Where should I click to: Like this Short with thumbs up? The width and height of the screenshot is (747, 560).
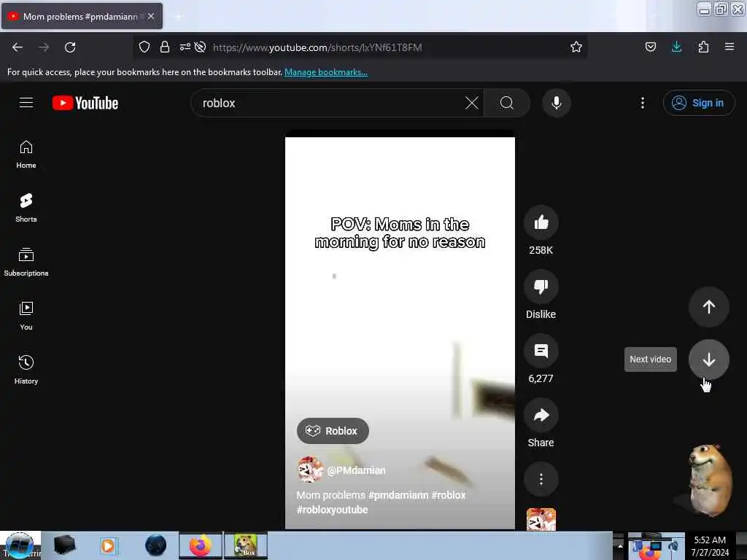[541, 222]
